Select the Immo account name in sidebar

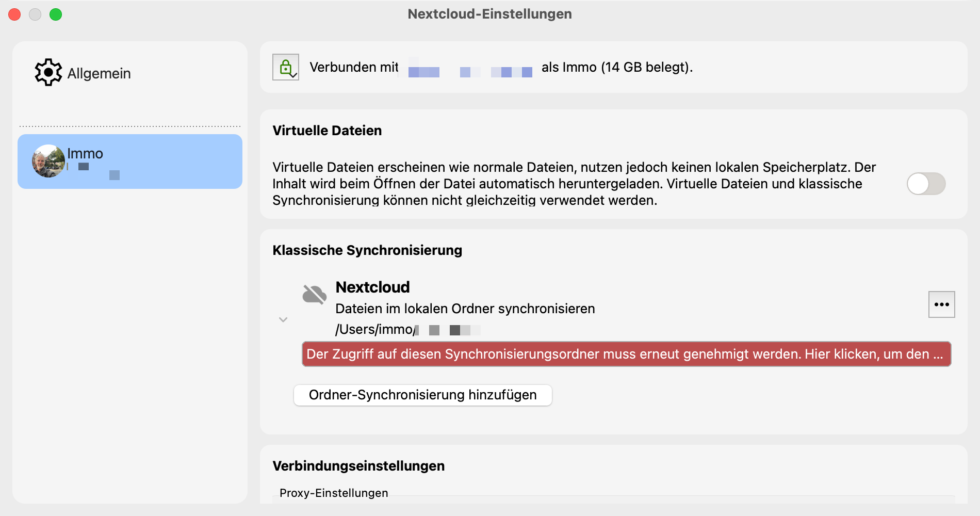tap(85, 153)
